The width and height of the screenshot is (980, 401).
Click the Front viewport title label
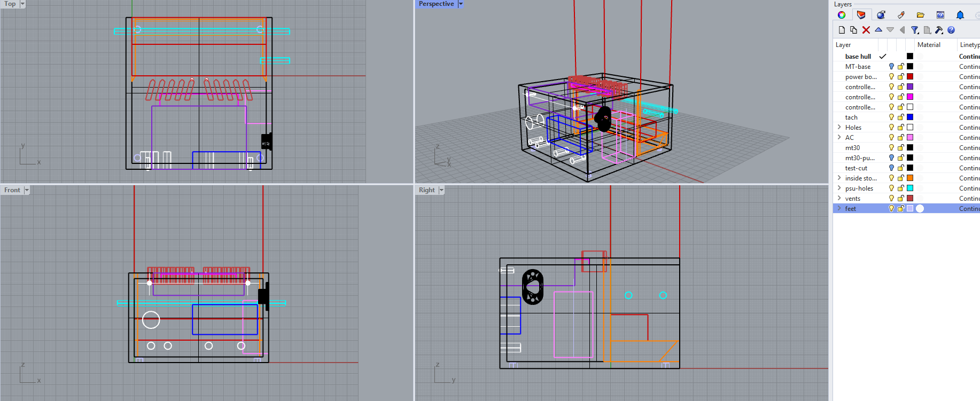point(12,190)
